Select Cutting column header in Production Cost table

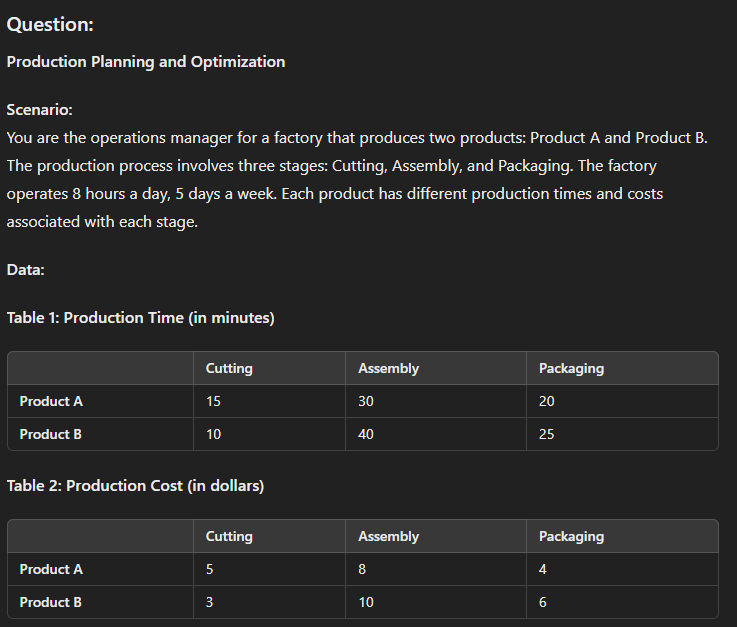point(229,536)
